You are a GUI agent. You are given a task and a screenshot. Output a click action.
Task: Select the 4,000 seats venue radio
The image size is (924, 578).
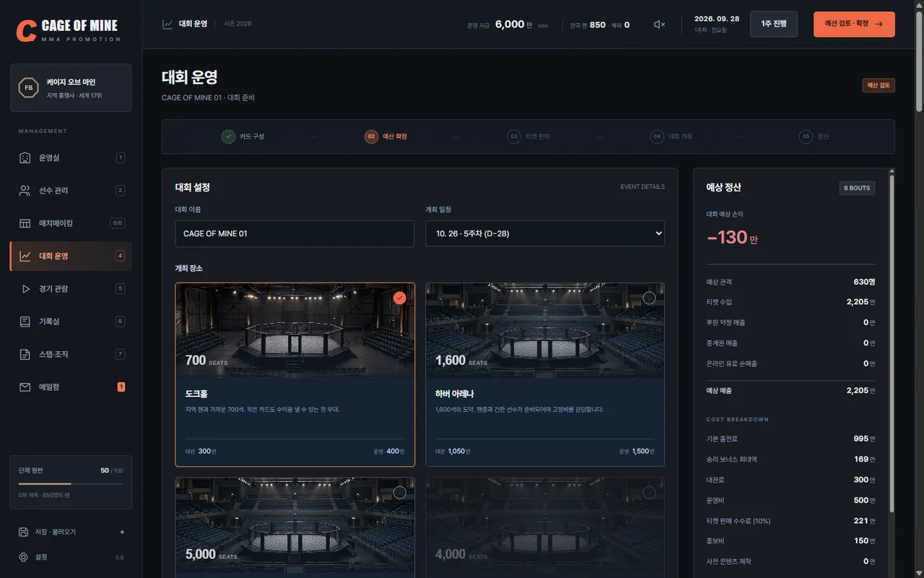point(649,493)
